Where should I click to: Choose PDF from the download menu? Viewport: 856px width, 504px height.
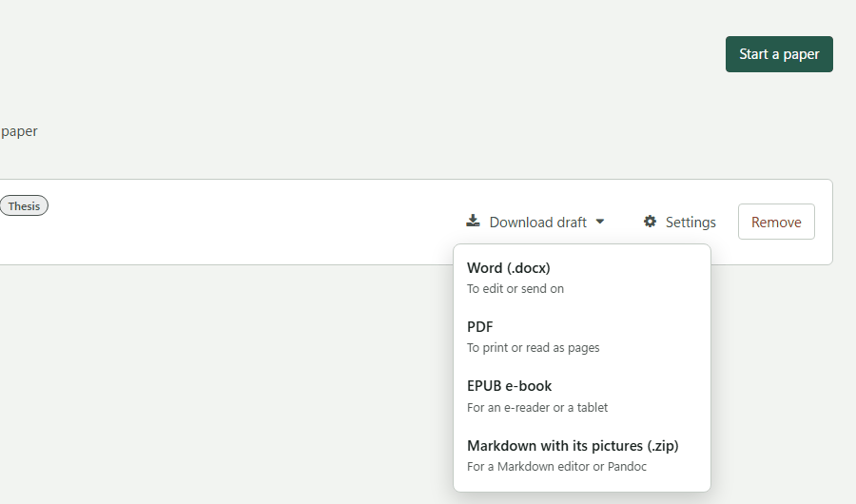(582, 337)
